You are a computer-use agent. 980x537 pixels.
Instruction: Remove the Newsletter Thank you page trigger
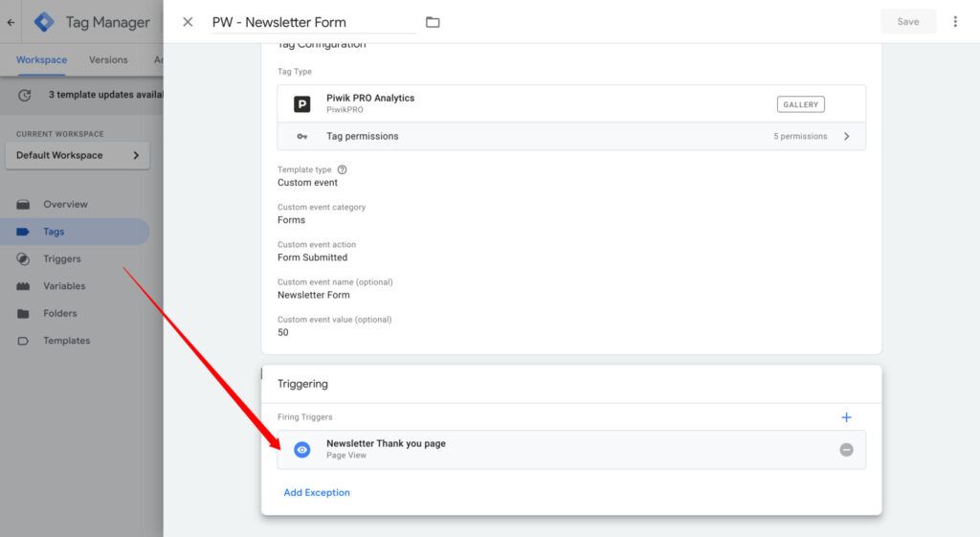(846, 450)
